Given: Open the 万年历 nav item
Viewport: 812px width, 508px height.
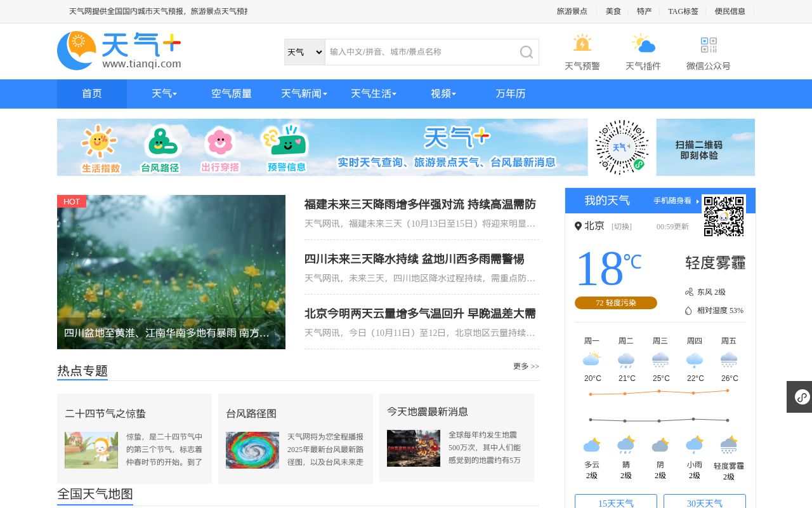Looking at the screenshot, I should [511, 94].
